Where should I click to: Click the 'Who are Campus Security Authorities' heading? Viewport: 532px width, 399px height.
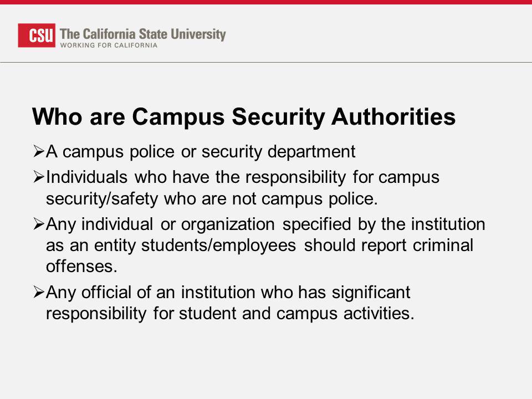click(244, 117)
